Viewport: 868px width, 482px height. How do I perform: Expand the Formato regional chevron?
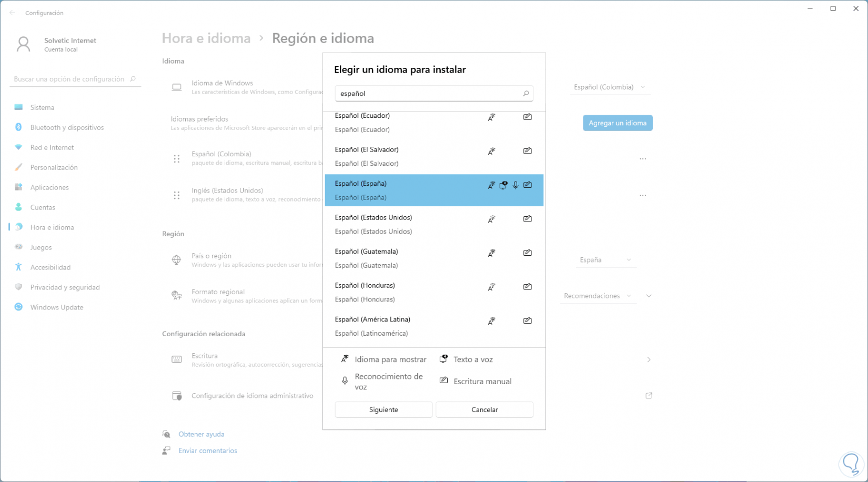(649, 296)
